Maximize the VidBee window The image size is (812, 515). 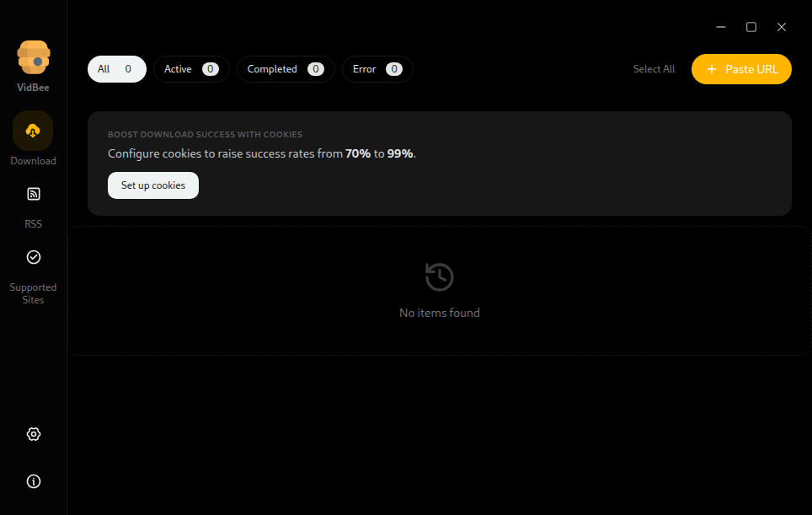coord(751,27)
